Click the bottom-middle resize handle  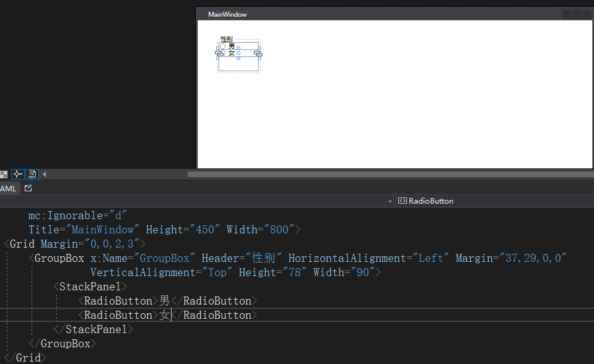238,58
